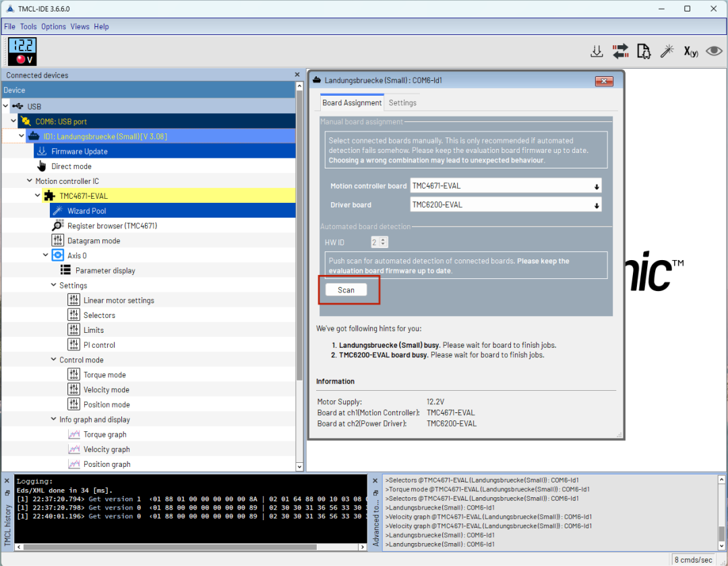Click the Torque graph chart icon
This screenshot has height=566, width=728.
[74, 434]
